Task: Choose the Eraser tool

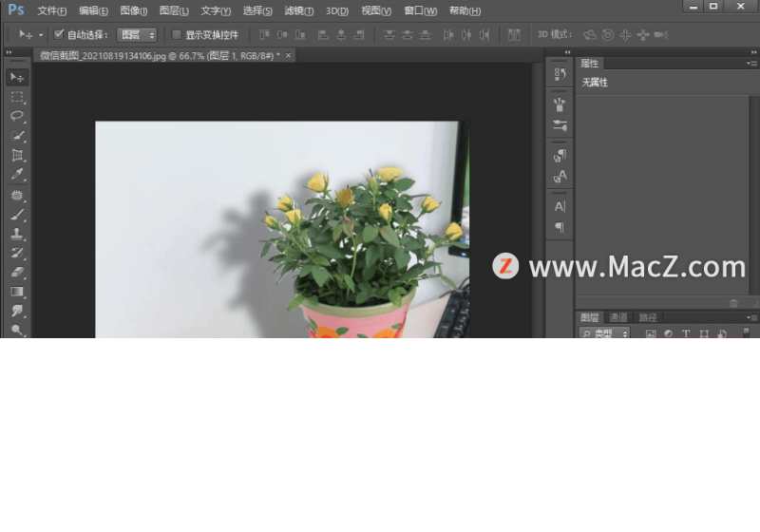Action: pyautogui.click(x=17, y=273)
